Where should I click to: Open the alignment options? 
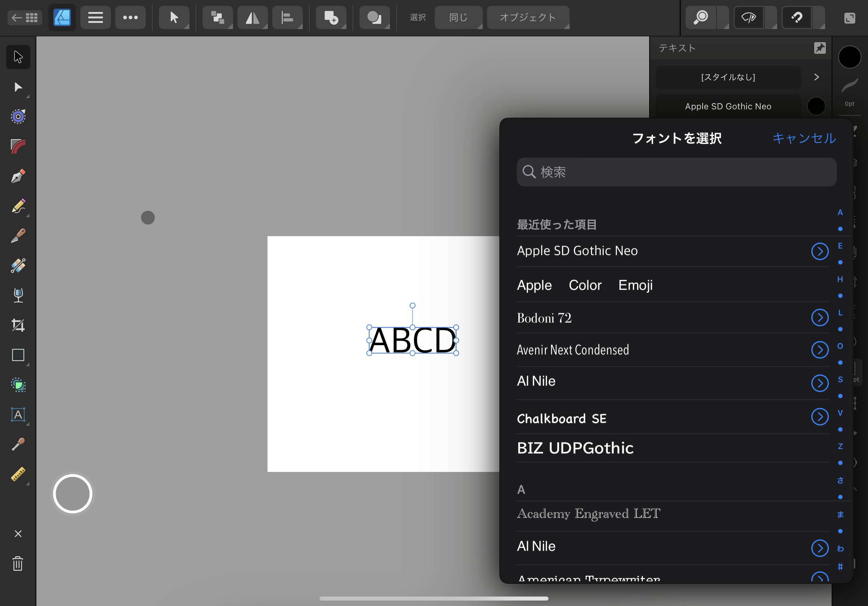coord(287,17)
